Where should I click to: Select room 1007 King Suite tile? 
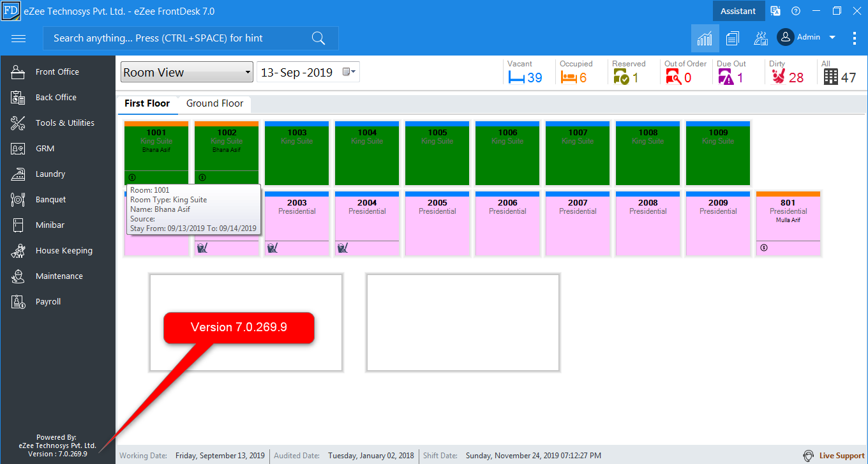pos(578,153)
